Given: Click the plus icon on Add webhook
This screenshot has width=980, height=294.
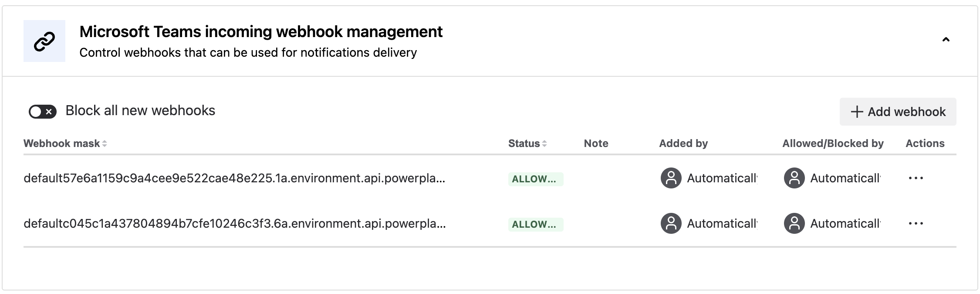Looking at the screenshot, I should (857, 112).
